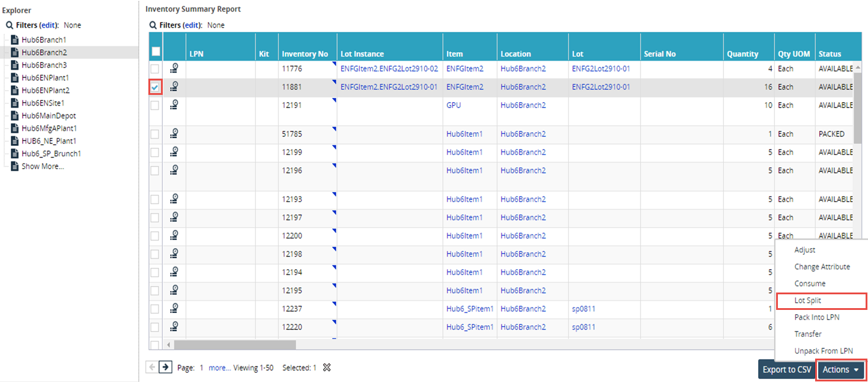Go to next page arrow

pos(165,367)
